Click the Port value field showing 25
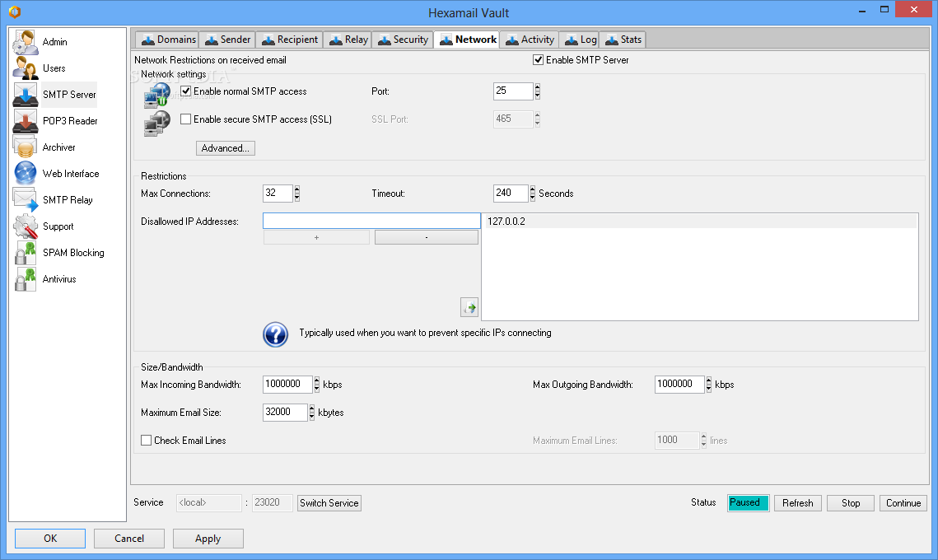Image resolution: width=938 pixels, height=560 pixels. [x=513, y=91]
